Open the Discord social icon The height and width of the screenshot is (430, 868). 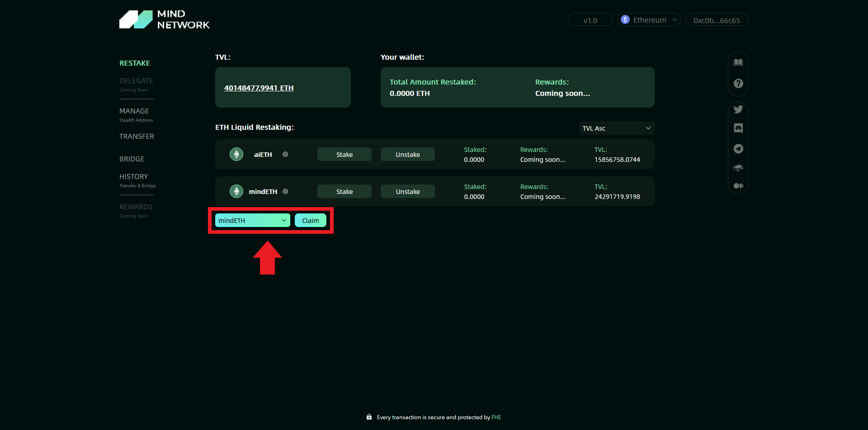pos(738,128)
